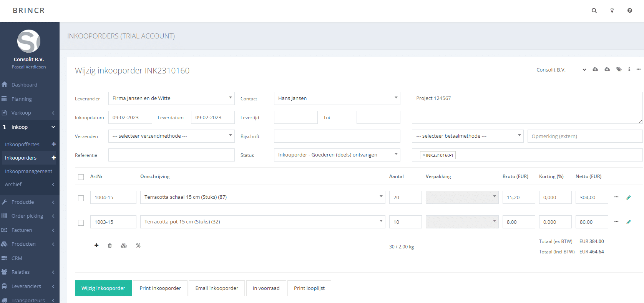The height and width of the screenshot is (303, 644).
Task: Open Dashboard in the sidebar
Action: pos(24,85)
